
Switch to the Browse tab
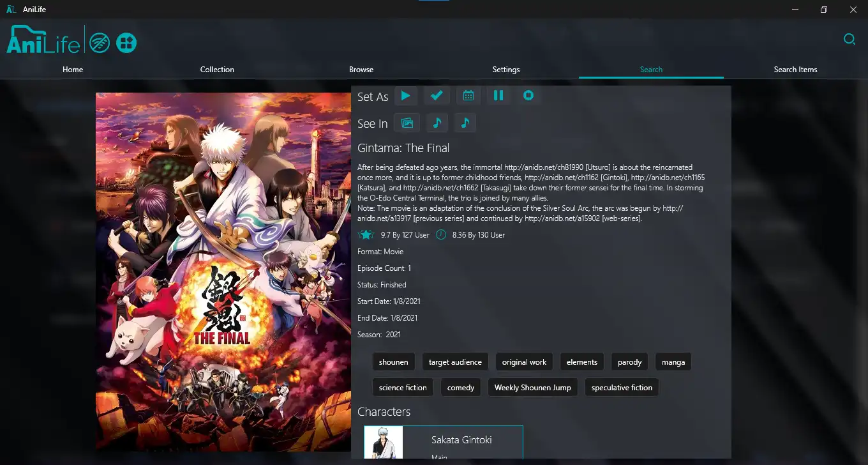[x=361, y=70]
